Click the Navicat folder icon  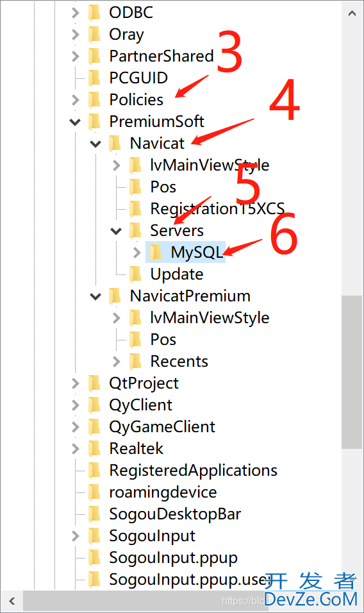(x=115, y=144)
